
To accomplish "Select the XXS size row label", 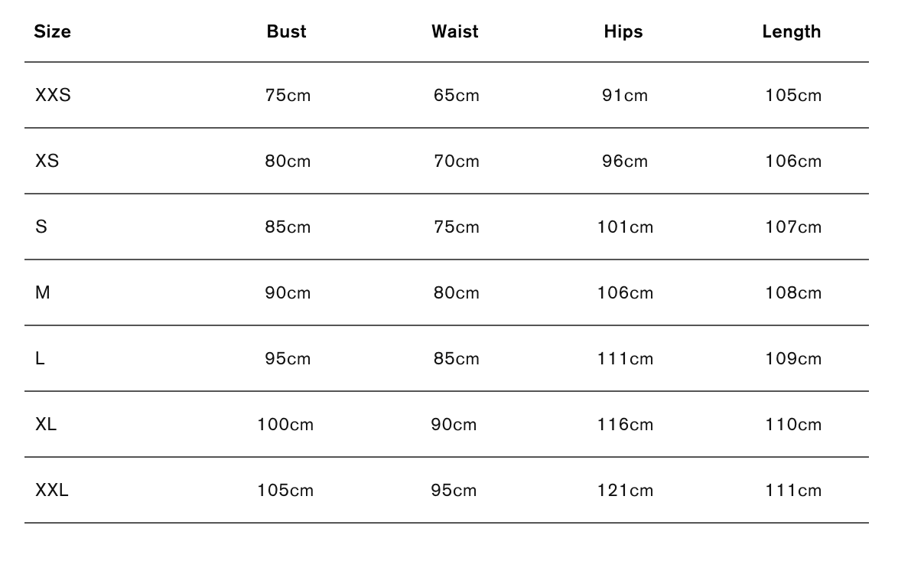I will (x=53, y=96).
